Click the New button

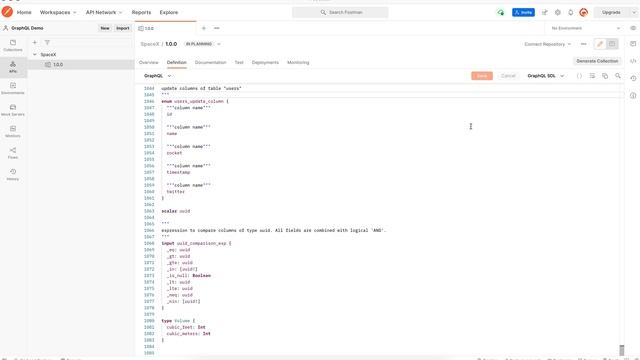click(x=105, y=28)
